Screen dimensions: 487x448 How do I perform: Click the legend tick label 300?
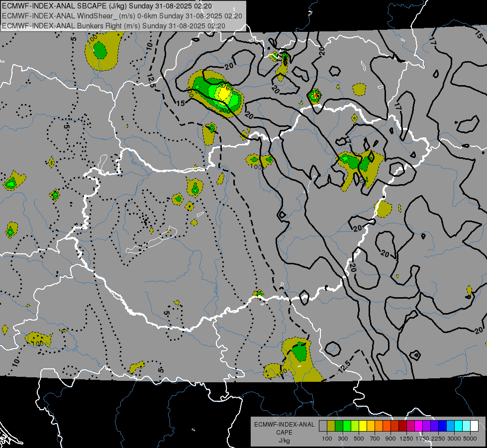(343, 439)
